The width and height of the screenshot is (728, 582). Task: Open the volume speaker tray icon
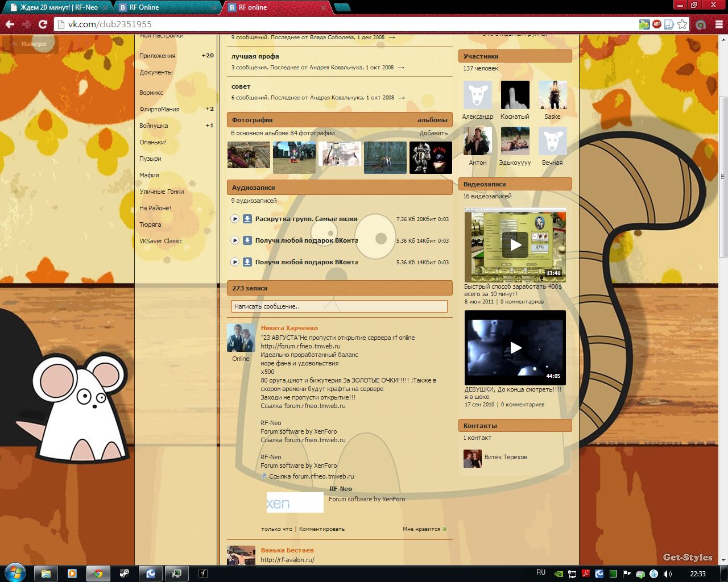click(667, 574)
